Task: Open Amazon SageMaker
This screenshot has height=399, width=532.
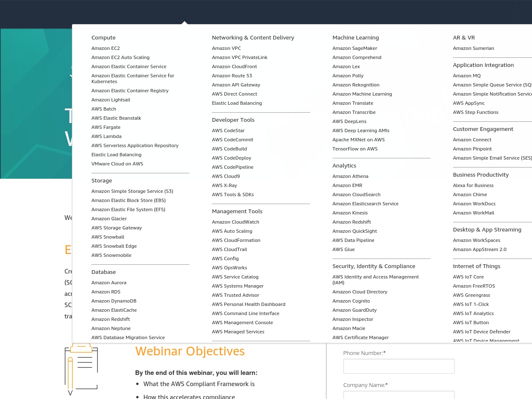Action: point(355,48)
